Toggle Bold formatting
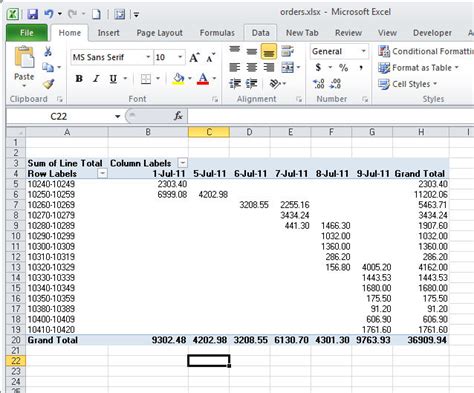 click(79, 79)
